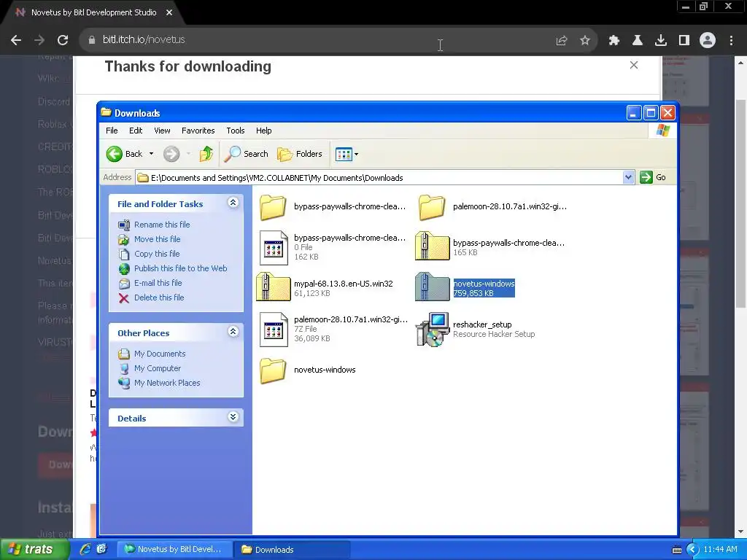The image size is (747, 560).
Task: Open Chrome's three-dot menu
Action: tap(731, 41)
